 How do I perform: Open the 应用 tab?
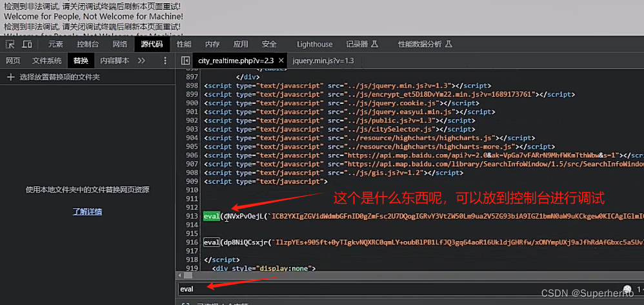(x=241, y=44)
